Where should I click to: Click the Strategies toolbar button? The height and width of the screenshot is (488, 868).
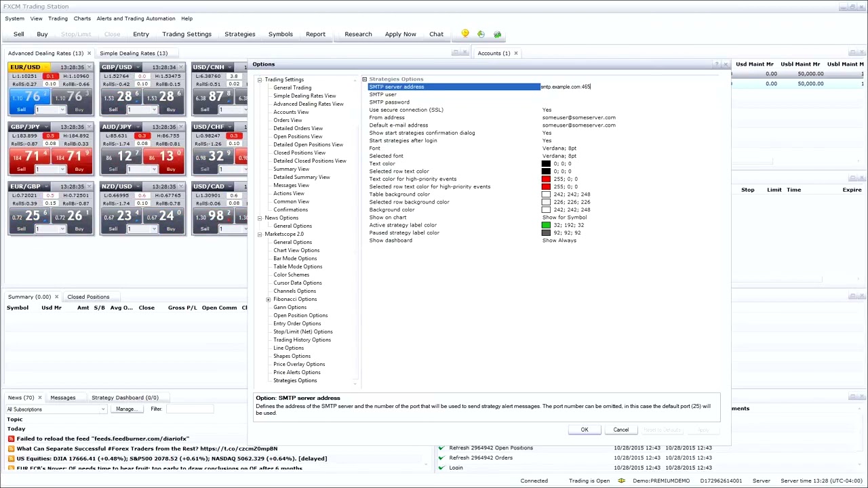click(240, 34)
